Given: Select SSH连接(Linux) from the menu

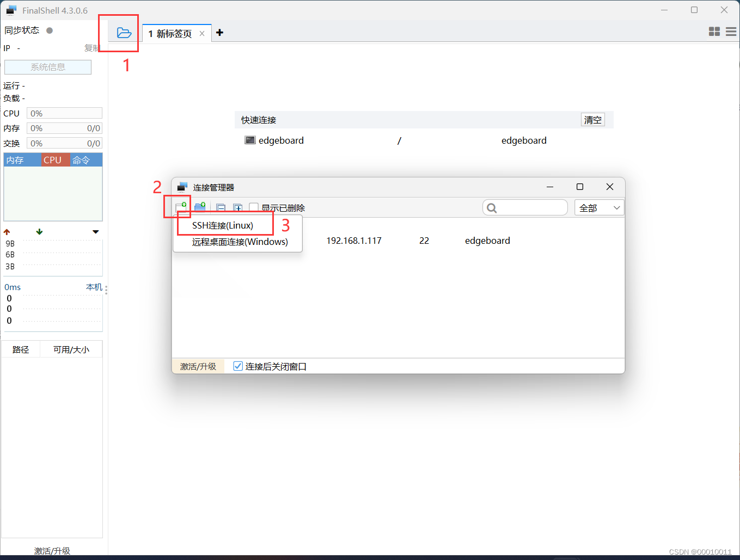Looking at the screenshot, I should (x=222, y=225).
